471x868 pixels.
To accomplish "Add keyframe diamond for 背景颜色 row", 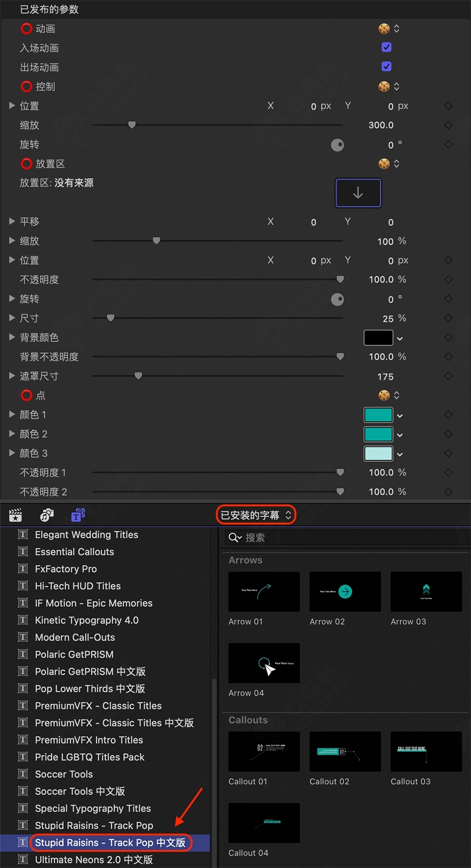I will 448,337.
